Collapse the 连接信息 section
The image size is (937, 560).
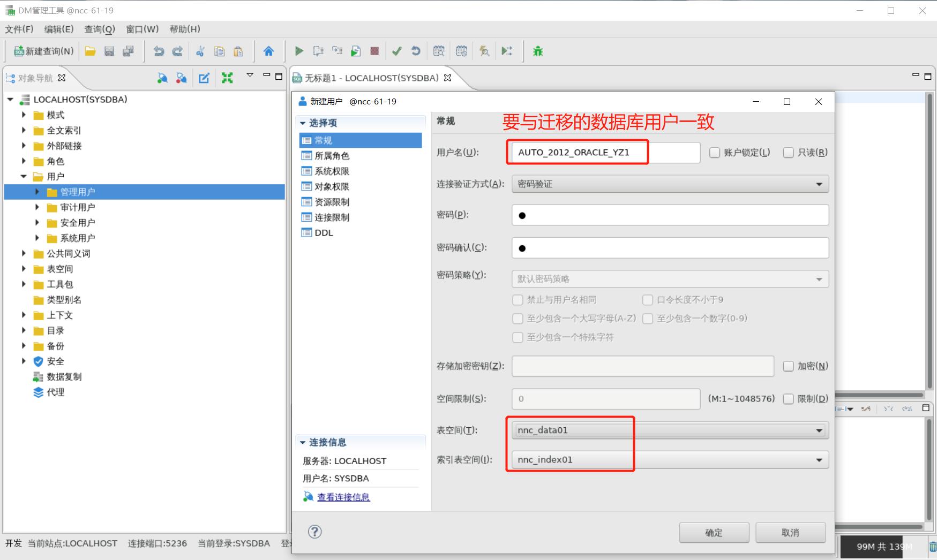pos(303,443)
